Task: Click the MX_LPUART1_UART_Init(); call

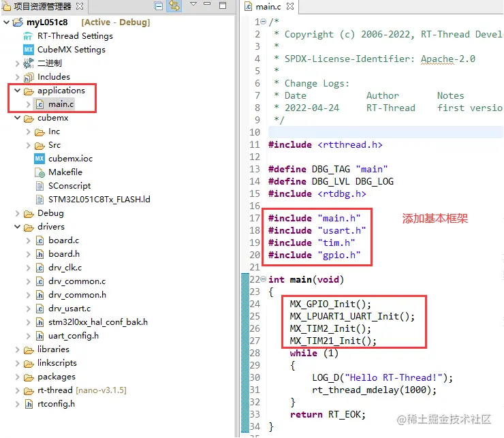Action: pos(352,316)
